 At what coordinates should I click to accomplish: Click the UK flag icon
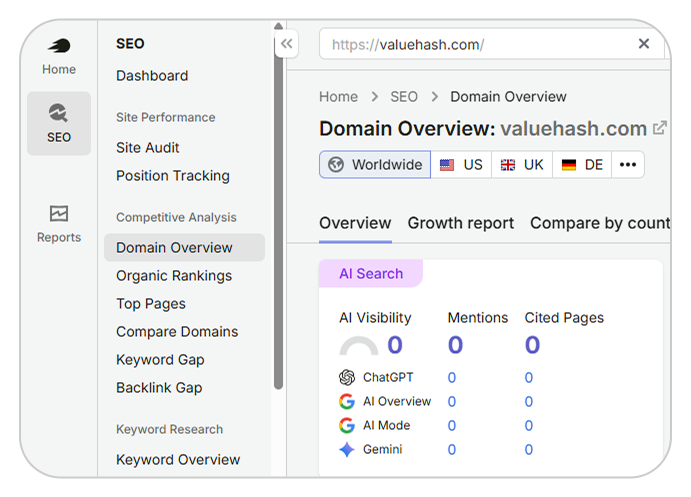508,165
